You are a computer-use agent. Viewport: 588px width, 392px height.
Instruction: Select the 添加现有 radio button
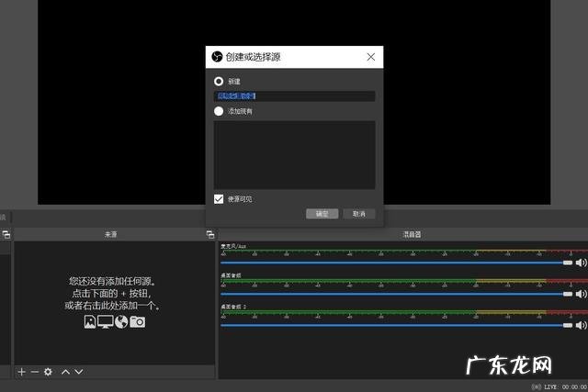tap(219, 111)
